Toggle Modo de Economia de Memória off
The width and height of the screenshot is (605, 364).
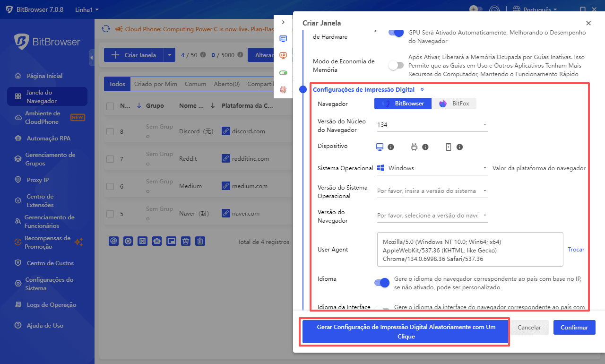tap(396, 65)
